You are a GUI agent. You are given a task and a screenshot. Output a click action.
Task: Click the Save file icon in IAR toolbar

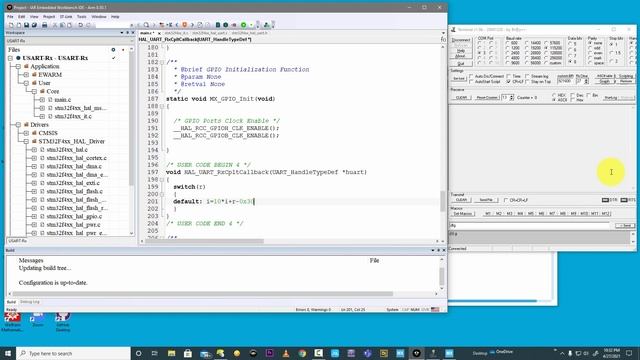tap(27, 25)
